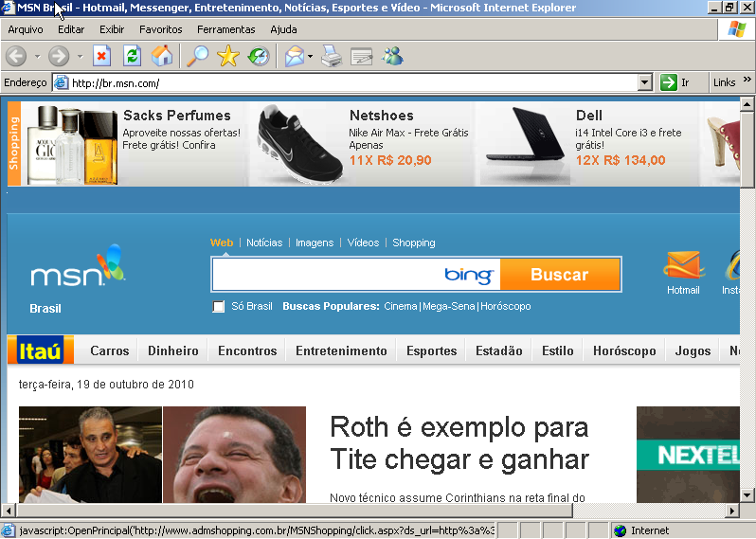This screenshot has width=756, height=539.
Task: Print the page with printer icon
Action: (332, 57)
